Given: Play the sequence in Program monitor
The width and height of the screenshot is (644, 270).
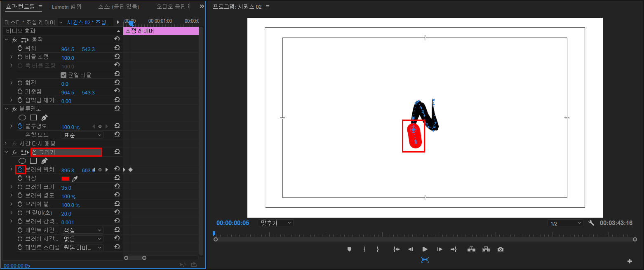Looking at the screenshot, I should (x=425, y=249).
